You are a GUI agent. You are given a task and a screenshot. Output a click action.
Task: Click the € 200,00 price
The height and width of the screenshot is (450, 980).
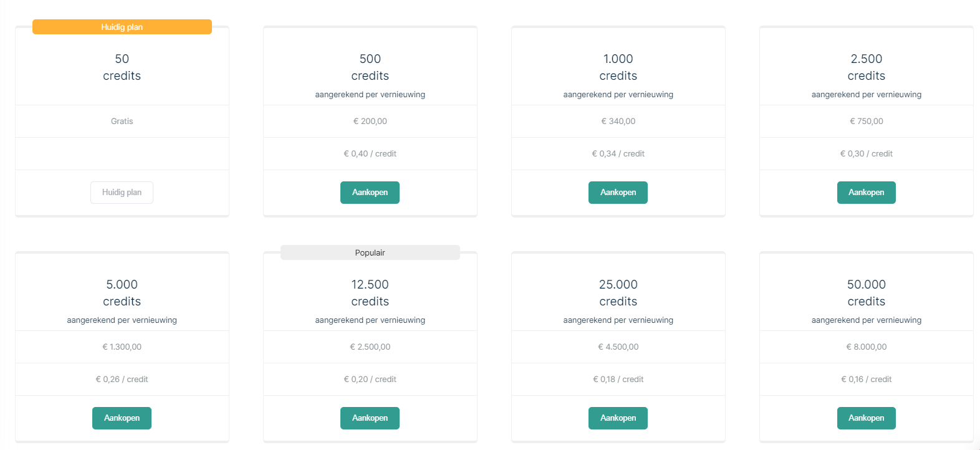point(370,122)
